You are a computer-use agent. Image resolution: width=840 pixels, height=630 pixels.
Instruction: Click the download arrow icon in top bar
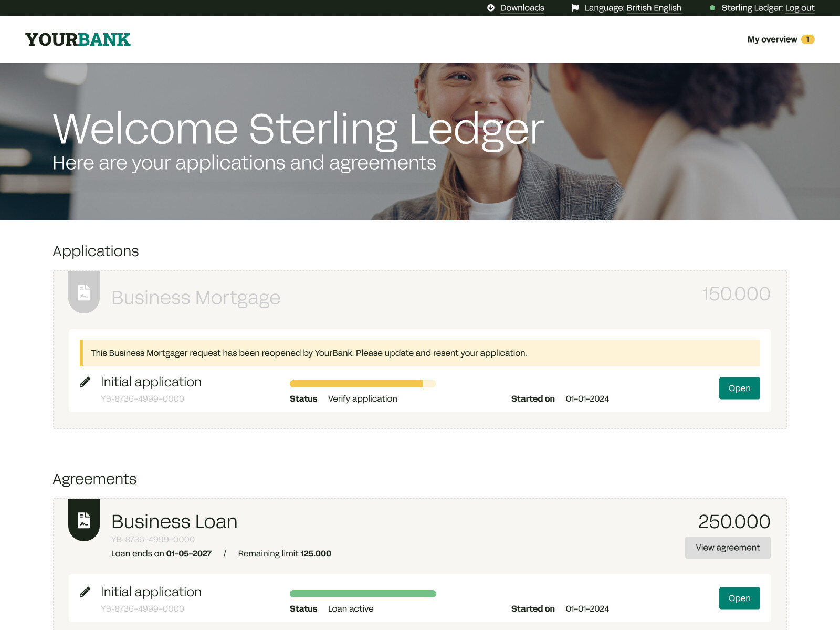click(x=491, y=8)
